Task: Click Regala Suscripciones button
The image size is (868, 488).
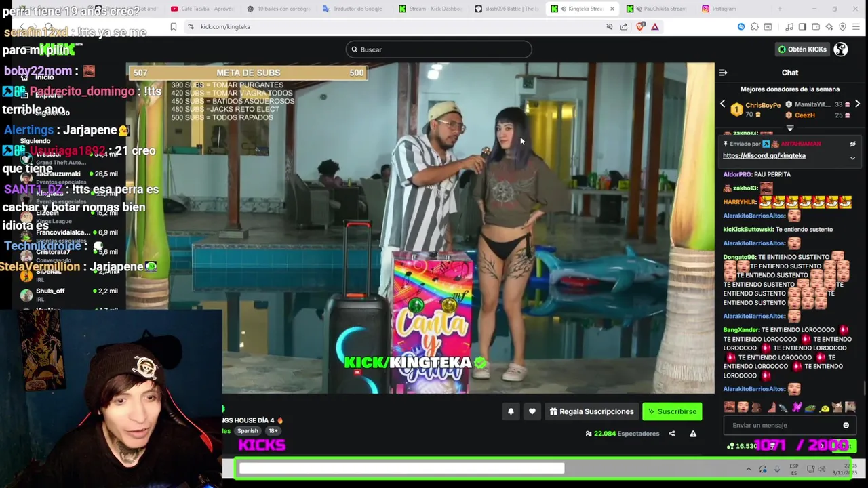Action: (591, 411)
